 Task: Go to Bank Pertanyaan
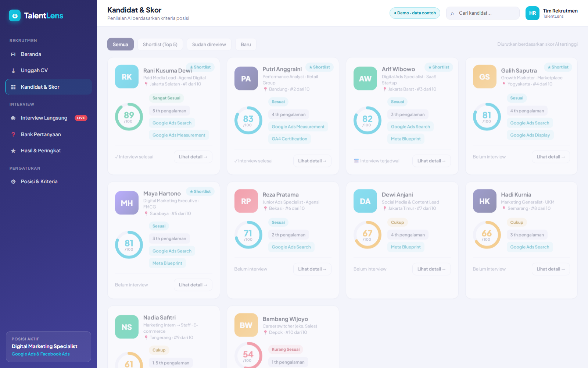point(49,134)
